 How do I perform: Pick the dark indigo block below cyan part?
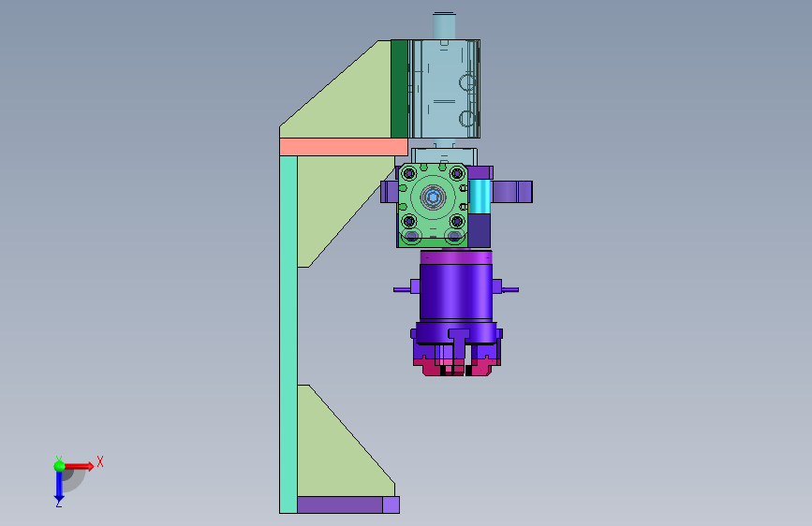click(479, 230)
